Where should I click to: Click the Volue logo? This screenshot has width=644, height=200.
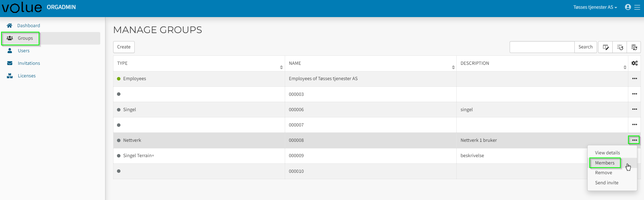click(22, 7)
